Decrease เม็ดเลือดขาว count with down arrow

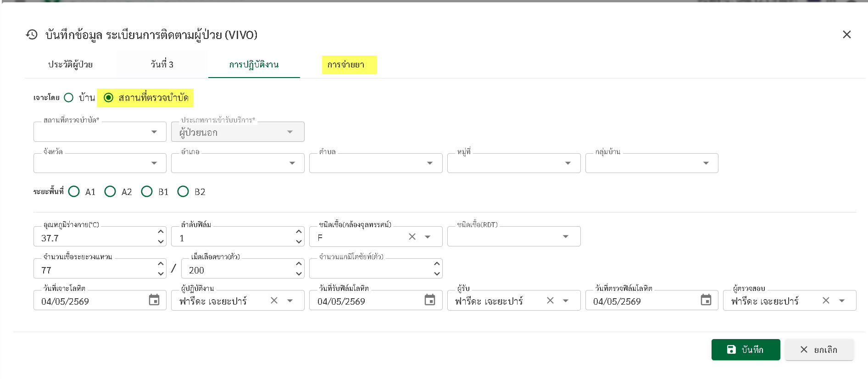299,273
